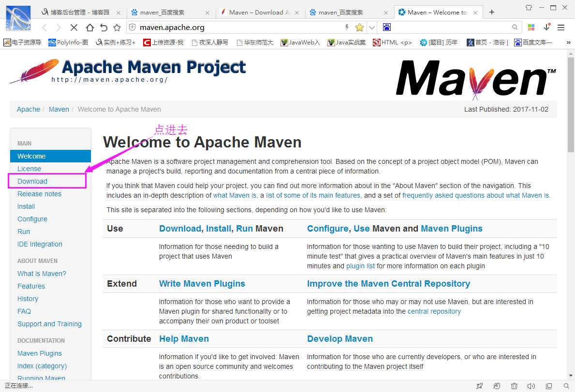The height and width of the screenshot is (392, 575).
Task: Open the License sidebar link
Action: click(x=29, y=169)
